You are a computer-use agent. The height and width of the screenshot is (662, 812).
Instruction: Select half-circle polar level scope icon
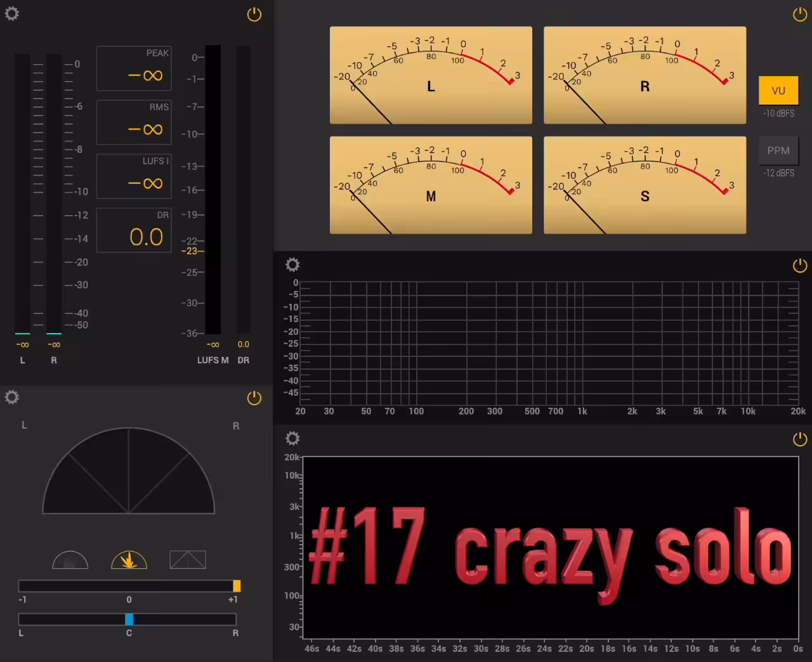click(x=70, y=560)
